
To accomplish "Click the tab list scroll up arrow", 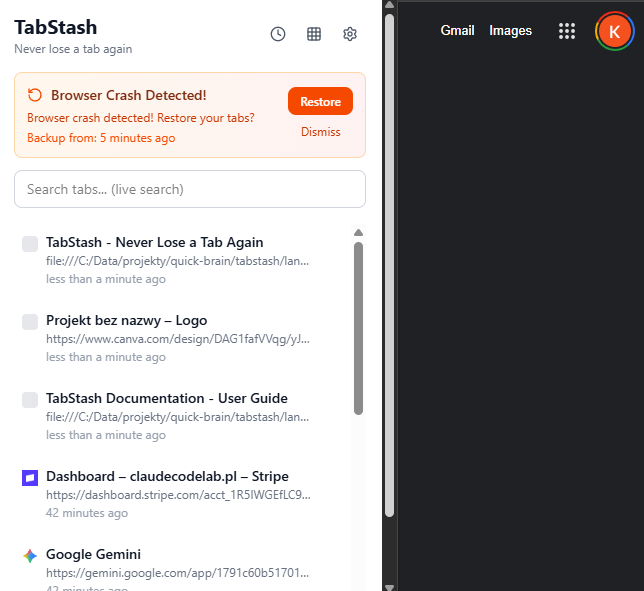I will pyautogui.click(x=358, y=234).
